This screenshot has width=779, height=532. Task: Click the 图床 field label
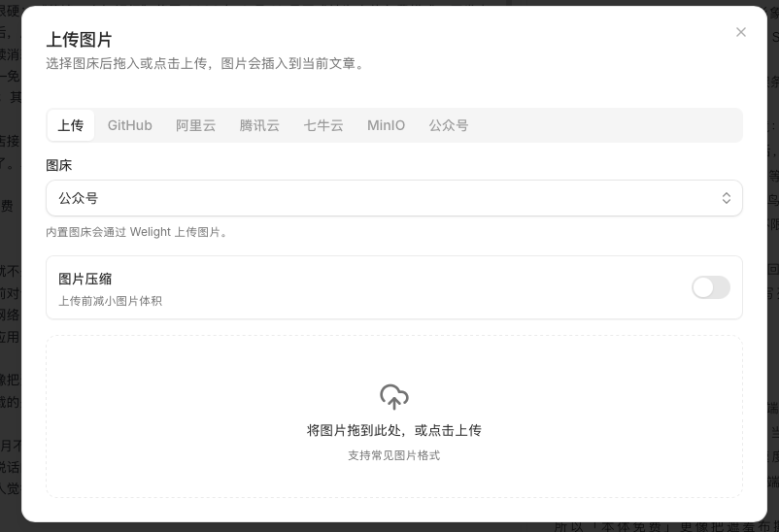(x=58, y=165)
